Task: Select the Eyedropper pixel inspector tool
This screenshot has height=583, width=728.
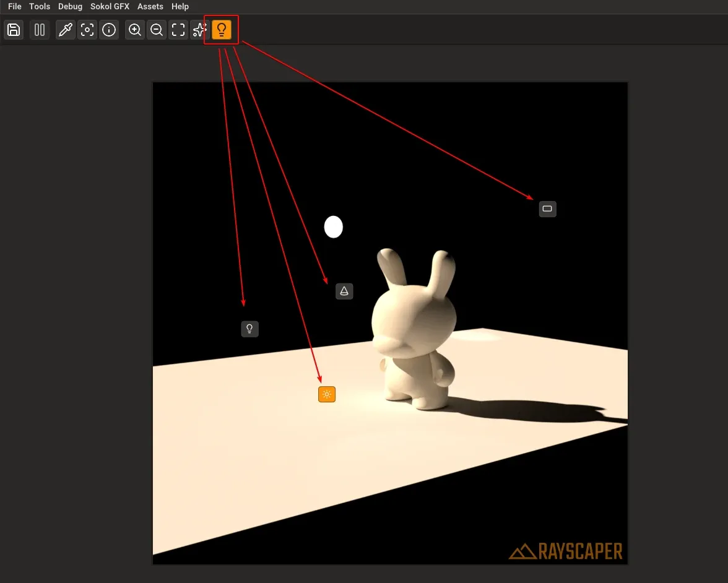Action: click(x=66, y=30)
